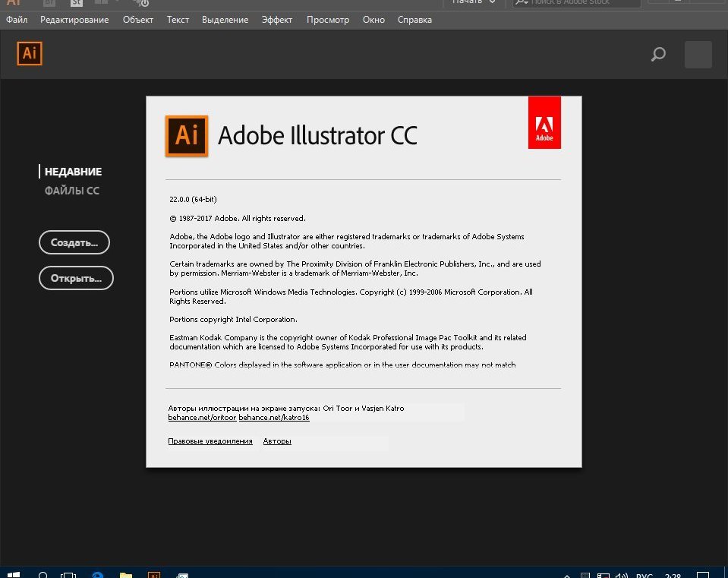Open the Окно menu
Image resolution: width=728 pixels, height=578 pixels.
373,20
